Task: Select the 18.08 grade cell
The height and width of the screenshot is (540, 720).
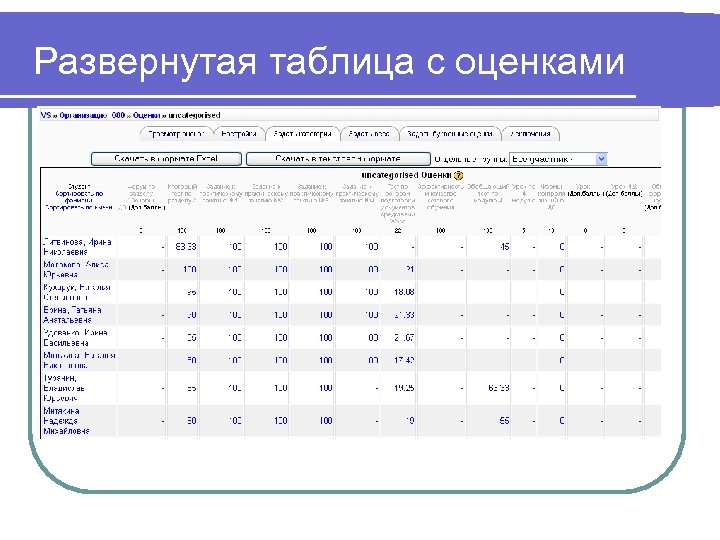Action: (404, 292)
